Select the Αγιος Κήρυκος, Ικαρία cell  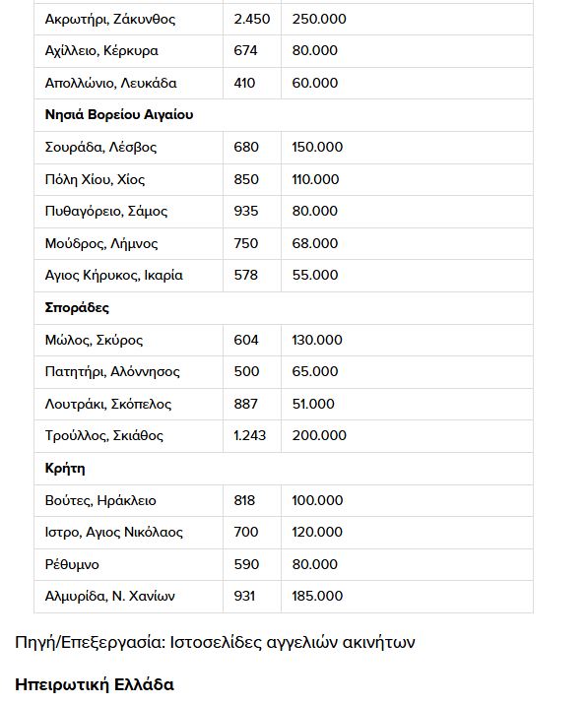tap(128, 276)
